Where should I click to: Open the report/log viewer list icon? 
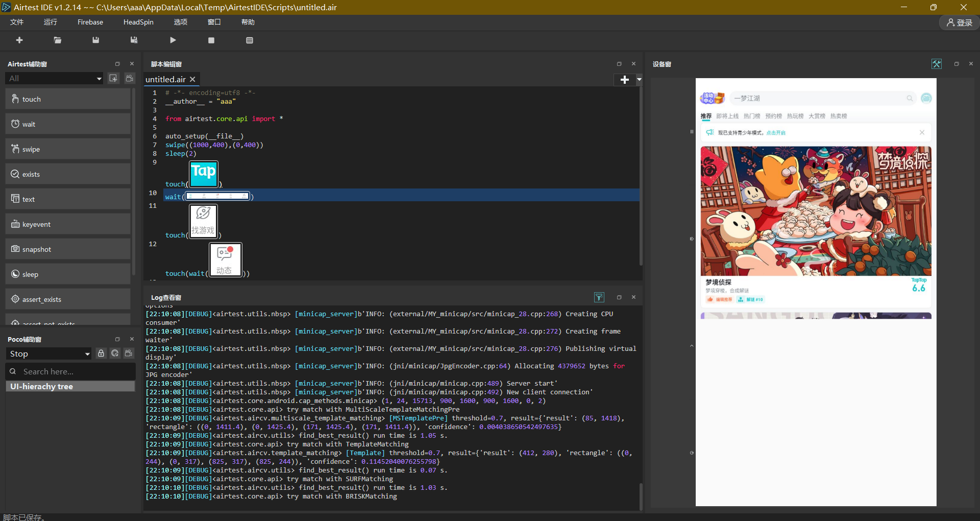250,40
